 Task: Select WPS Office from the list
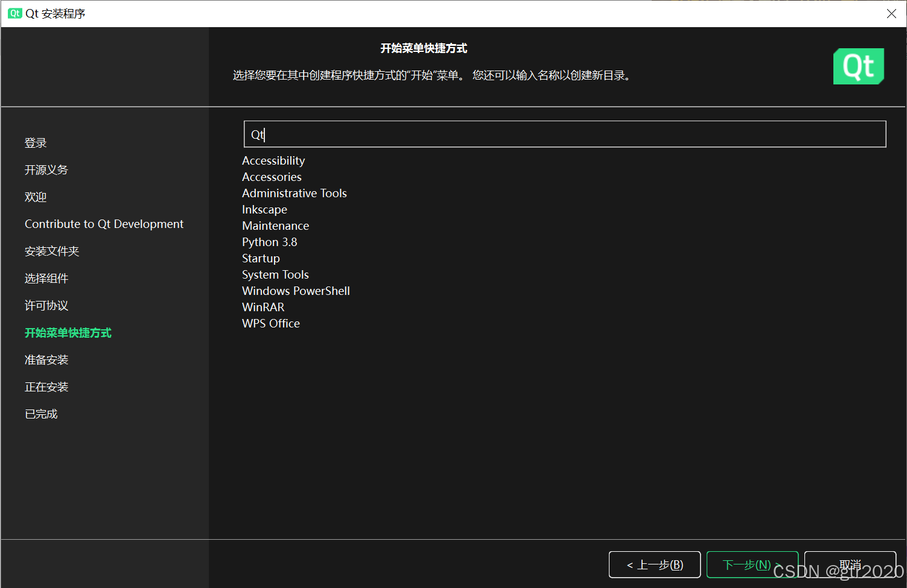click(271, 323)
